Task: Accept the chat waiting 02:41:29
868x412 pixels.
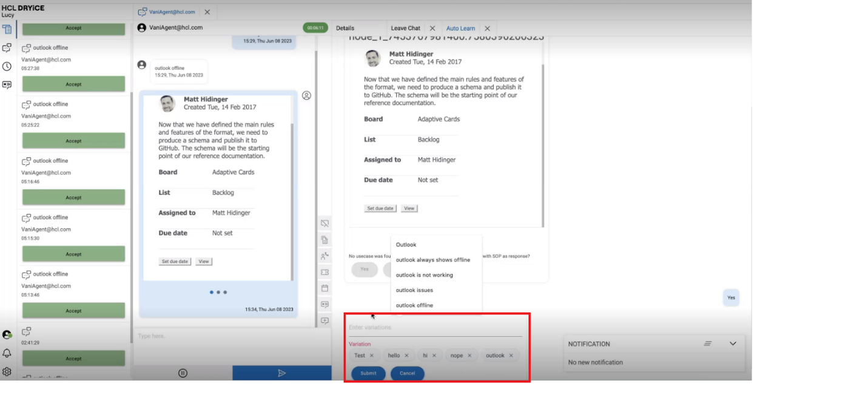Action: tap(73, 359)
